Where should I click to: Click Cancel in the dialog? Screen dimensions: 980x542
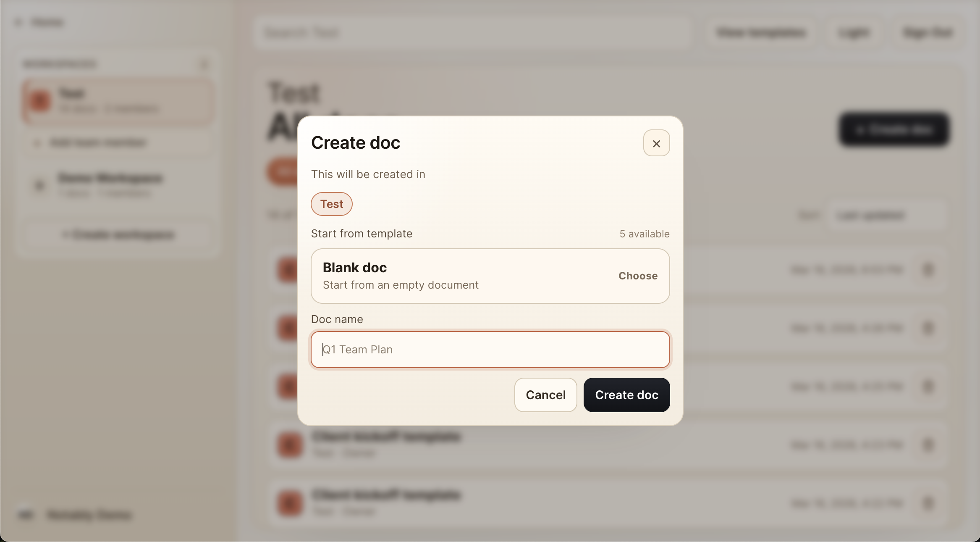[x=545, y=395]
